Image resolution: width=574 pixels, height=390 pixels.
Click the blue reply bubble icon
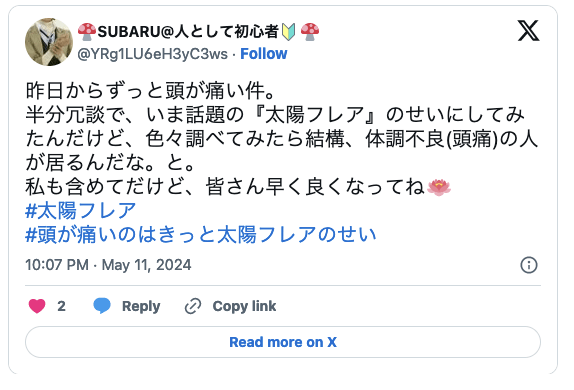(102, 306)
